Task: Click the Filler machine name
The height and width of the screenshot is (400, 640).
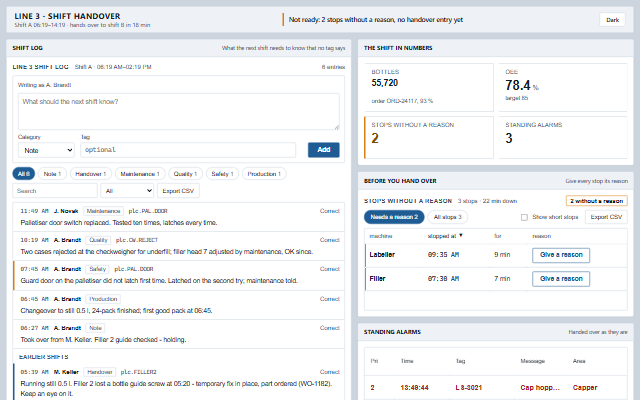Action: [377, 279]
